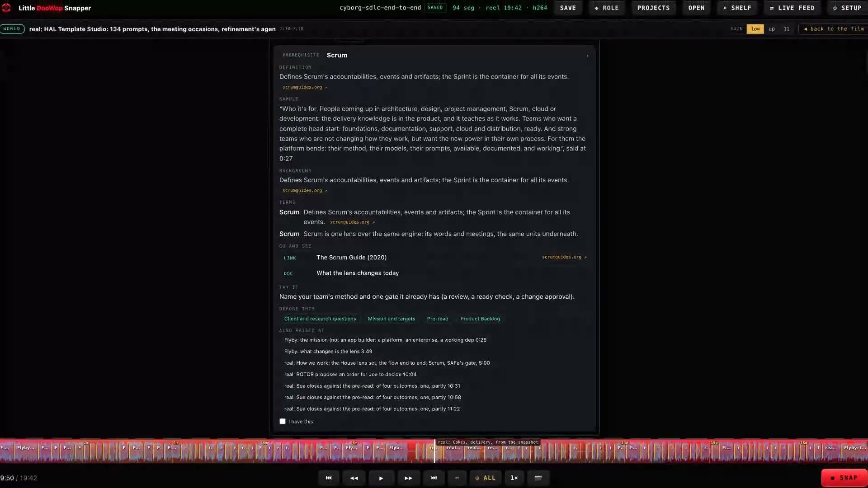Skip to the next segment

434,478
